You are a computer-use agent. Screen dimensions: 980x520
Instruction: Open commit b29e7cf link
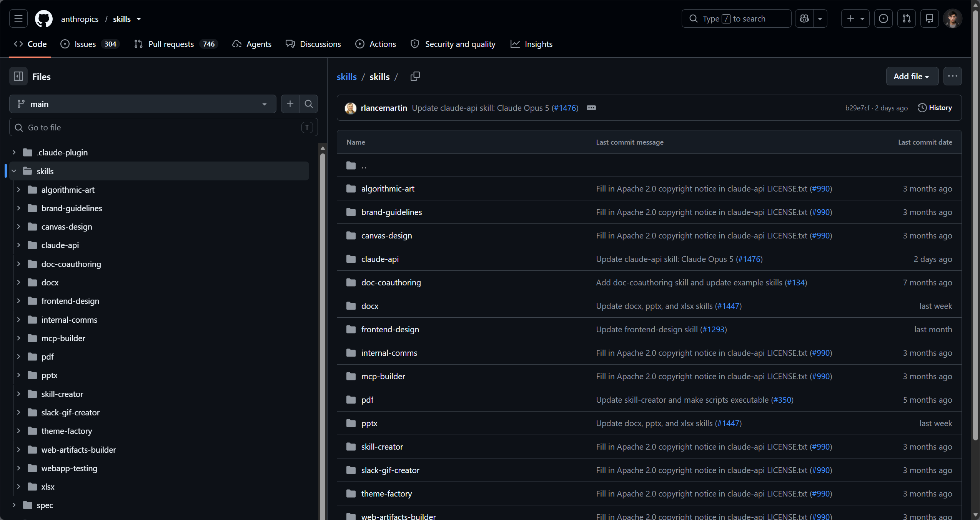coord(857,108)
